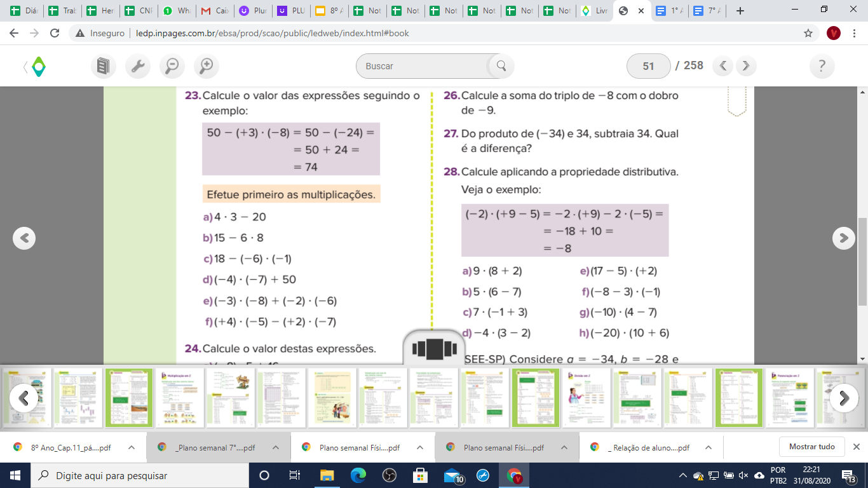868x488 pixels.
Task: Close the current active Chrome tab
Action: (x=641, y=11)
